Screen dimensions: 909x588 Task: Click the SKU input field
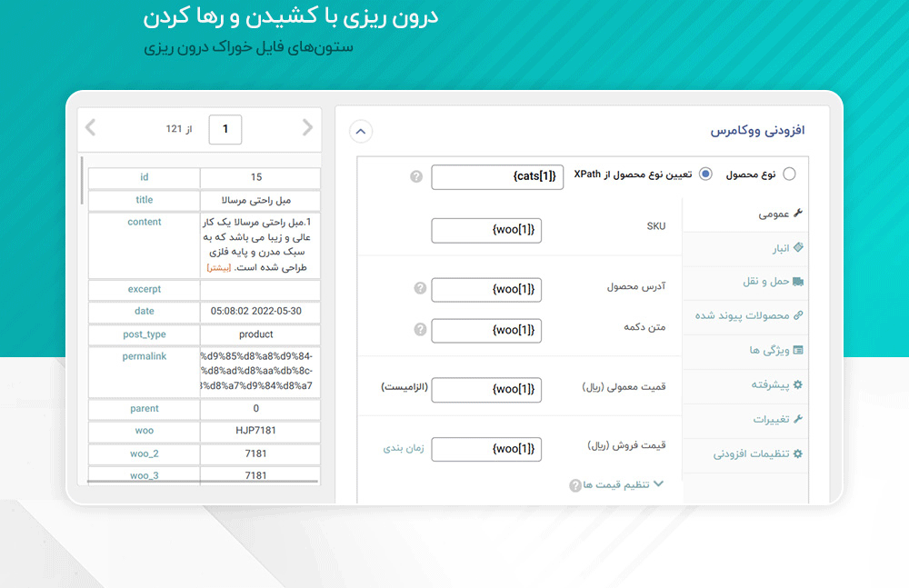click(x=486, y=230)
